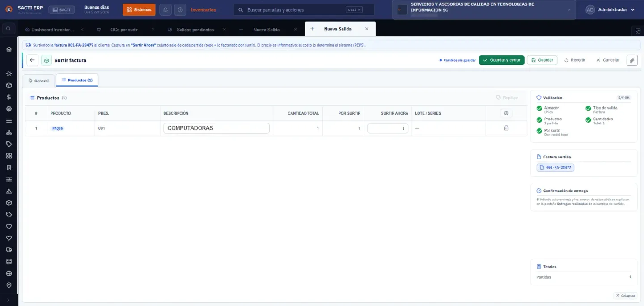644x306 pixels.
Task: Open the table column settings gear
Action: tap(506, 113)
